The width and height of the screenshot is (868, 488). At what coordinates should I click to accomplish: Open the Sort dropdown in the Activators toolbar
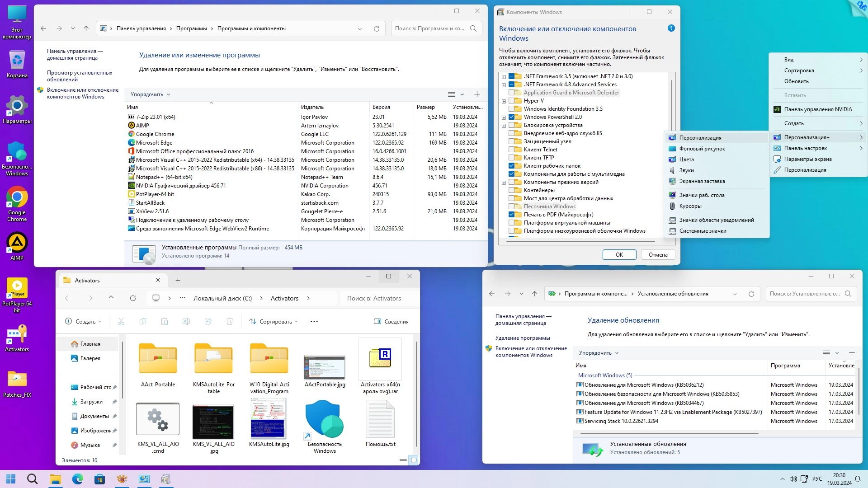[x=274, y=322]
